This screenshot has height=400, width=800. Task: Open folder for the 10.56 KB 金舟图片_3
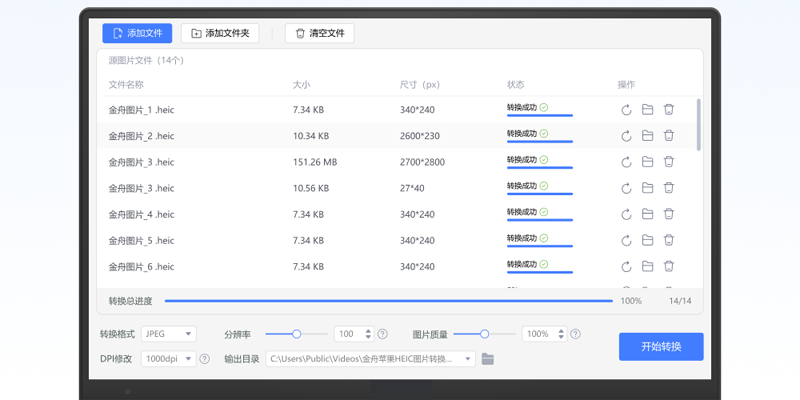click(647, 188)
